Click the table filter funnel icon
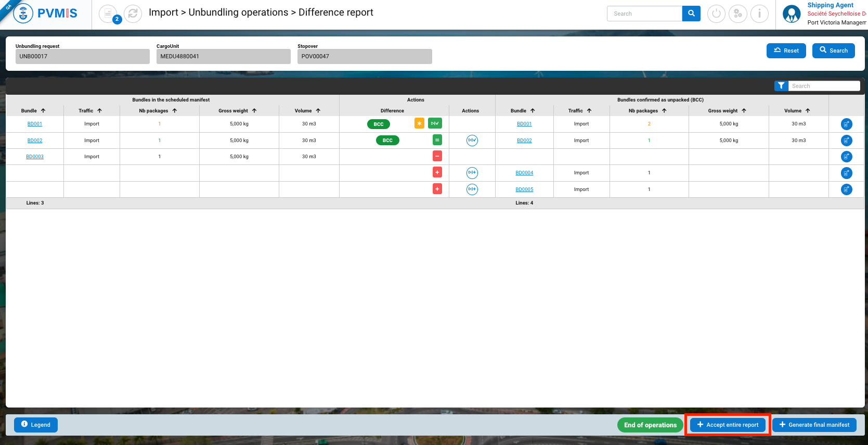 point(781,86)
